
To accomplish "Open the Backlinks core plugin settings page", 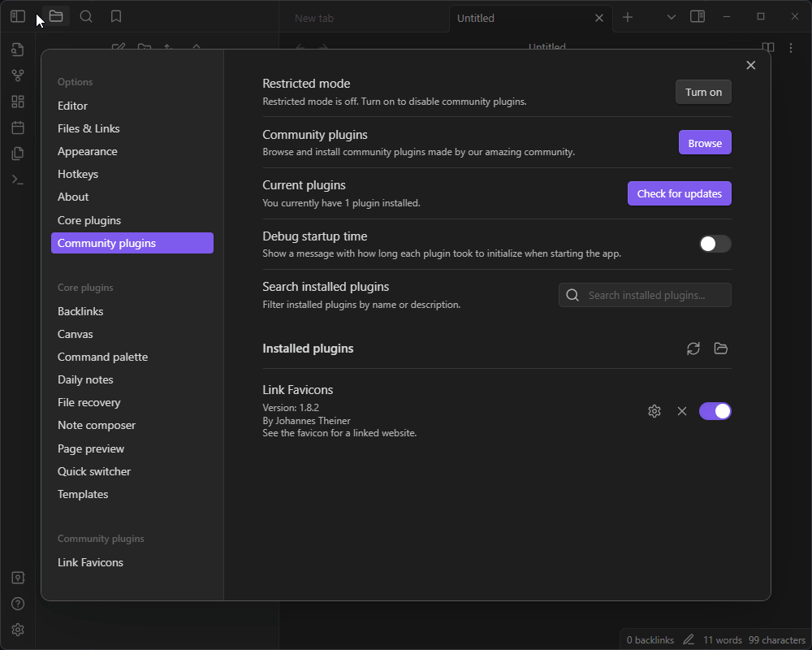I will tap(80, 311).
